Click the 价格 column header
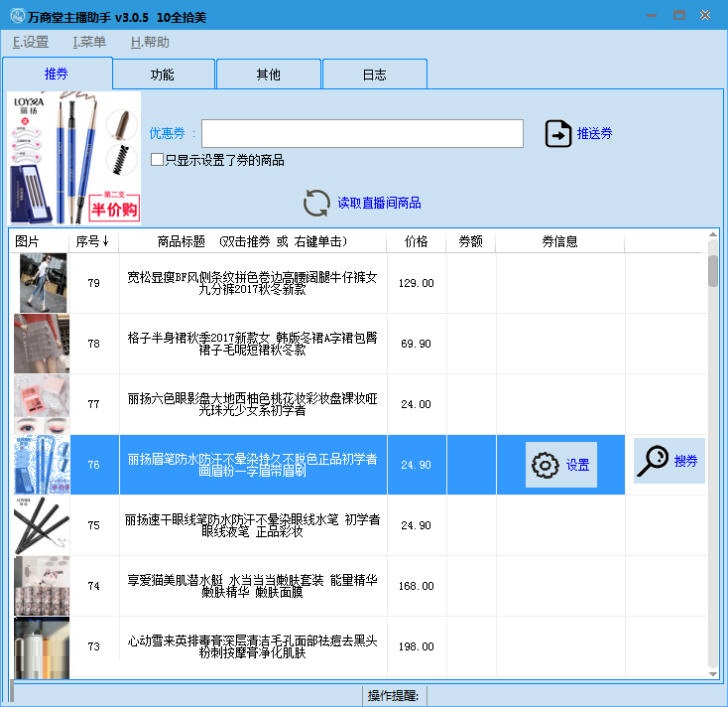This screenshot has height=707, width=728. (416, 241)
